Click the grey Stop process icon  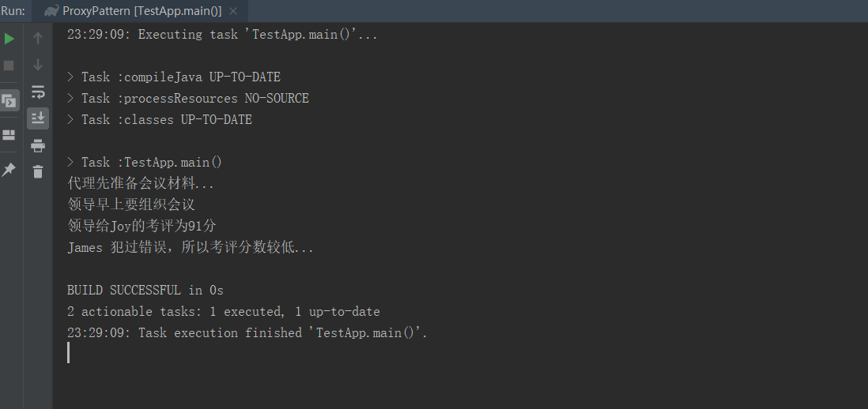pyautogui.click(x=9, y=65)
